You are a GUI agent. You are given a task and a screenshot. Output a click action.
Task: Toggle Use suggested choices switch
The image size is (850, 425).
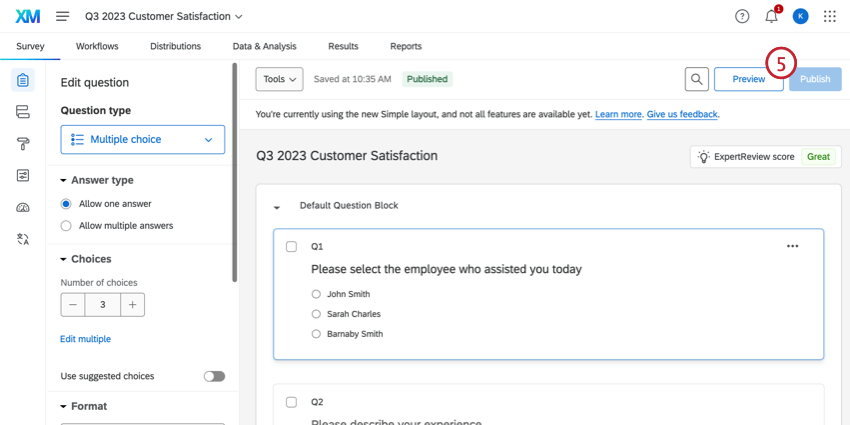[x=214, y=376]
